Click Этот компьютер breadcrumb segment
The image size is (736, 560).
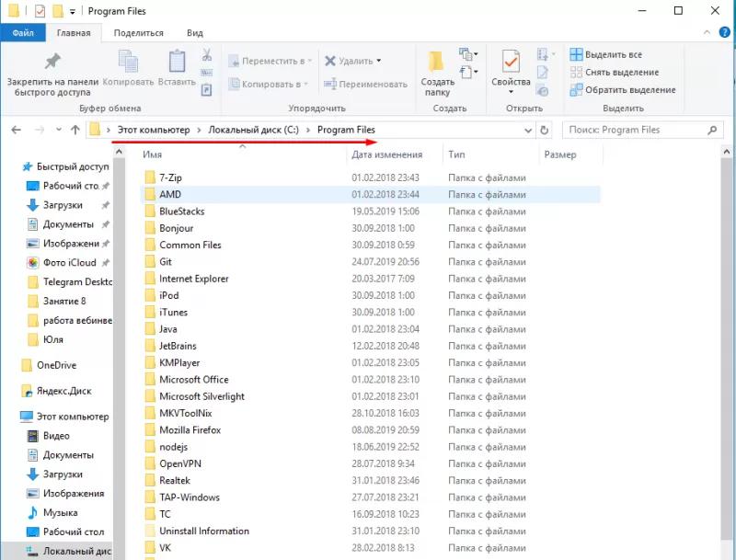click(x=154, y=130)
